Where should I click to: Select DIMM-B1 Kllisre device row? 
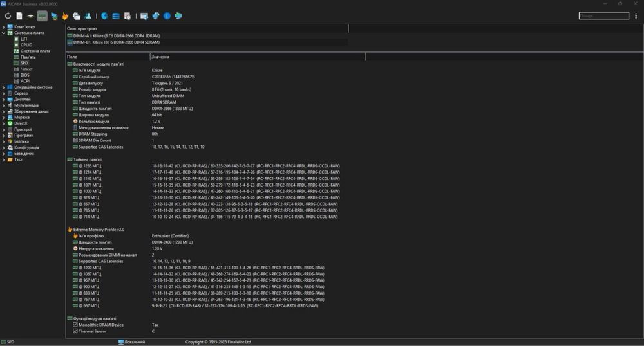click(207, 42)
